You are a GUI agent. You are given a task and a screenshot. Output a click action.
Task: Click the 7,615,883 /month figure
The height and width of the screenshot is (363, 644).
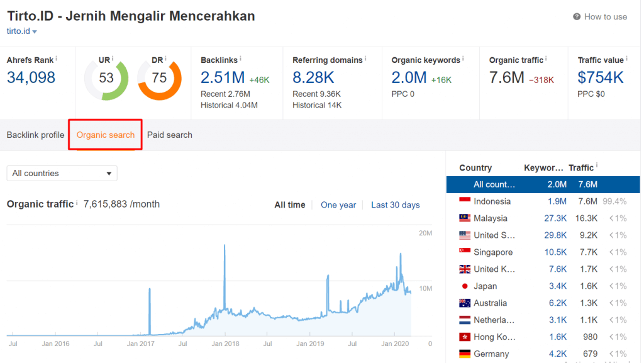click(121, 204)
